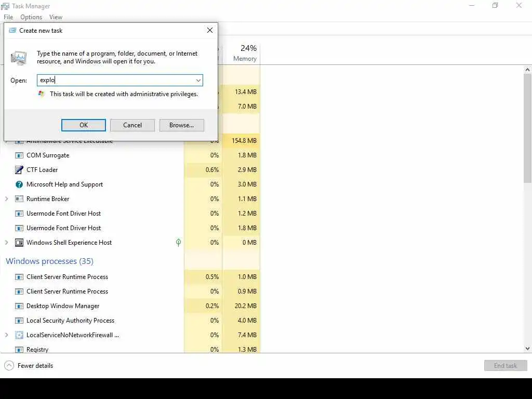Open the dropdown arrow in the Open field

click(198, 81)
